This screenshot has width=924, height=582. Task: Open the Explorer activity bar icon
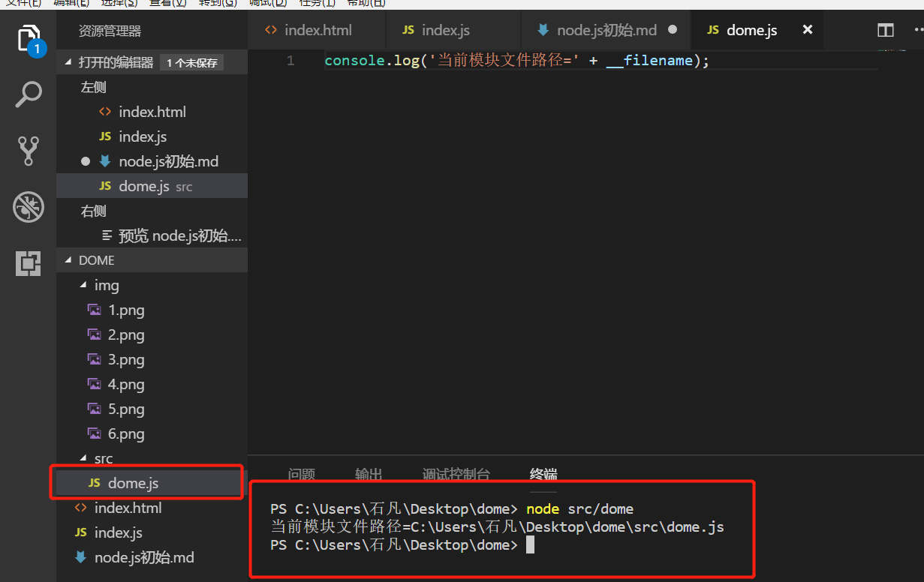(x=29, y=39)
